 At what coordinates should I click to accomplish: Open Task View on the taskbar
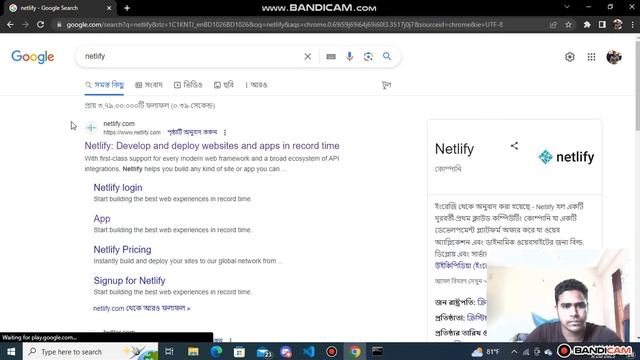click(x=169, y=351)
